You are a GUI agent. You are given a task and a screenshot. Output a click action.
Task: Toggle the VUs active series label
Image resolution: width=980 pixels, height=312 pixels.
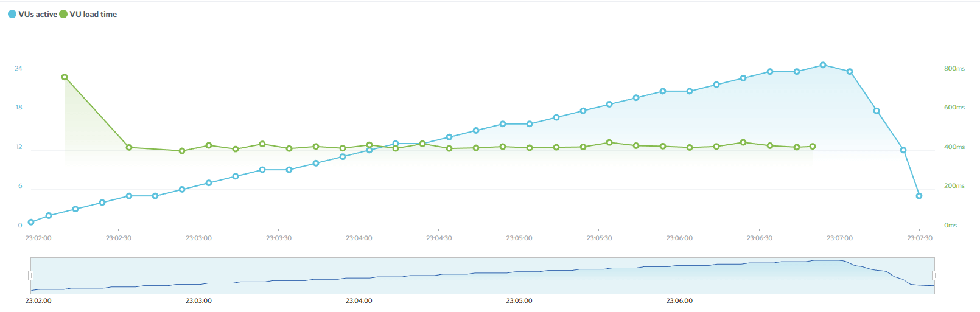click(38, 14)
